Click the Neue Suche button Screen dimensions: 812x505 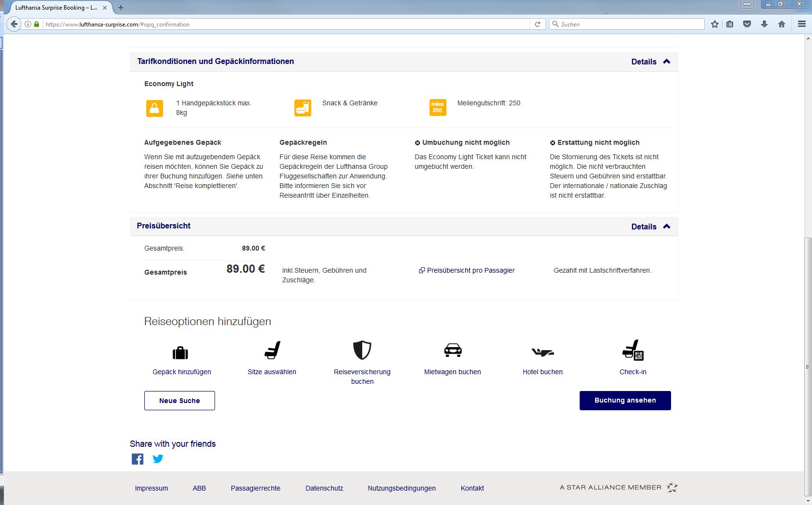pyautogui.click(x=179, y=401)
